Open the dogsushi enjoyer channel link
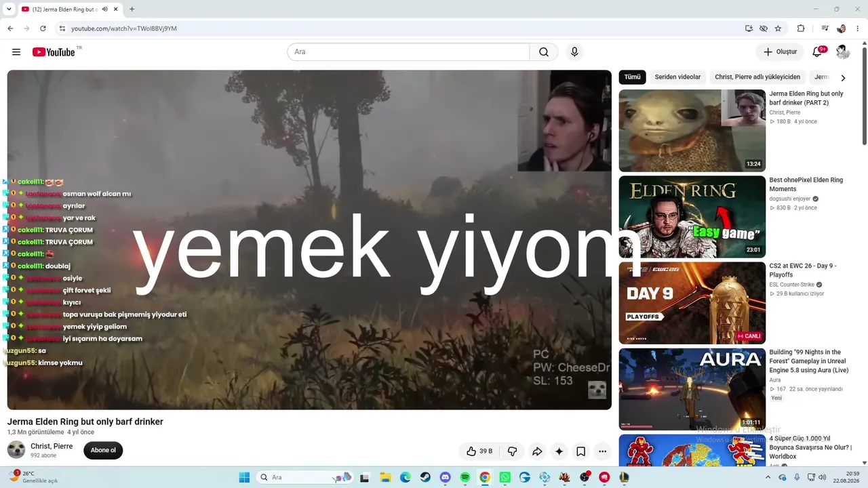This screenshot has width=868, height=488. (791, 199)
